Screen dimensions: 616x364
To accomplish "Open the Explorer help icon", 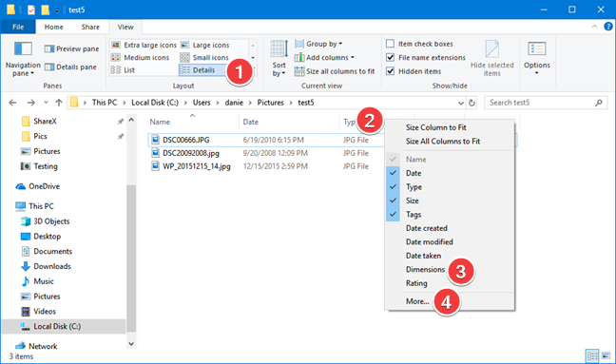I will [607, 27].
